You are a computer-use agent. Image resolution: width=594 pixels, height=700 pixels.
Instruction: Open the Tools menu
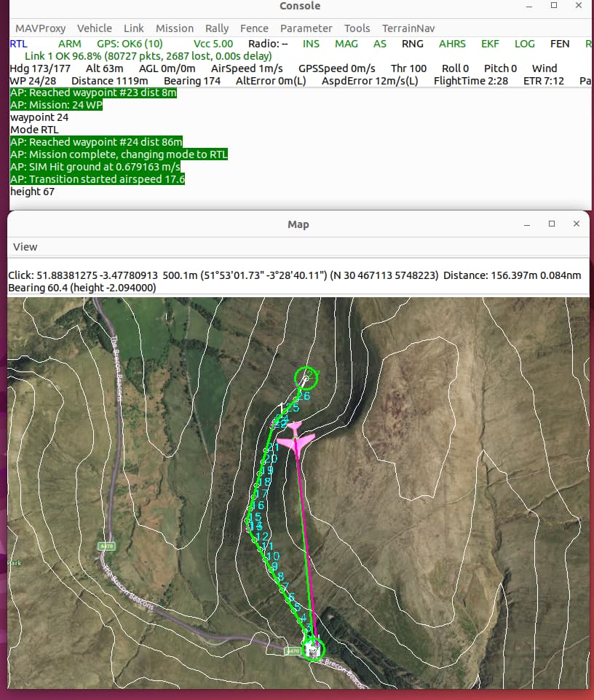[x=357, y=28]
